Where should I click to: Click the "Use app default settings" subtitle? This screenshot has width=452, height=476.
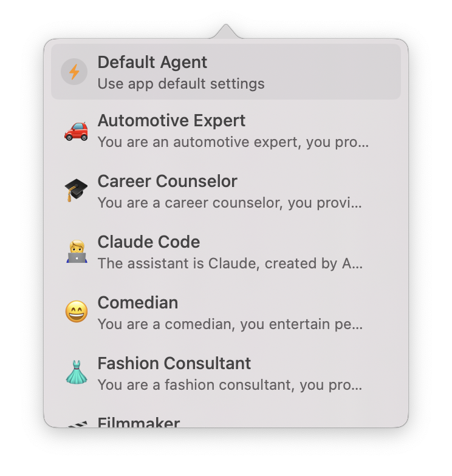[x=181, y=84]
